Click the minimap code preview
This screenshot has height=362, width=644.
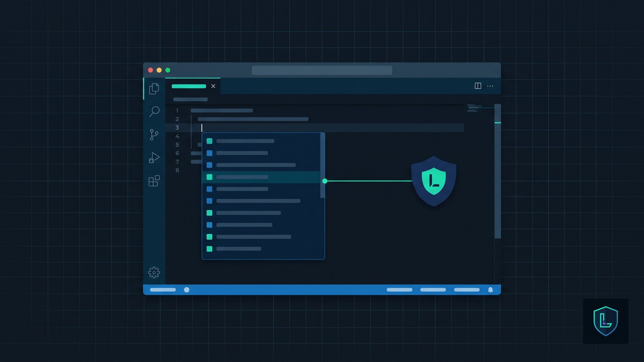pos(474,108)
